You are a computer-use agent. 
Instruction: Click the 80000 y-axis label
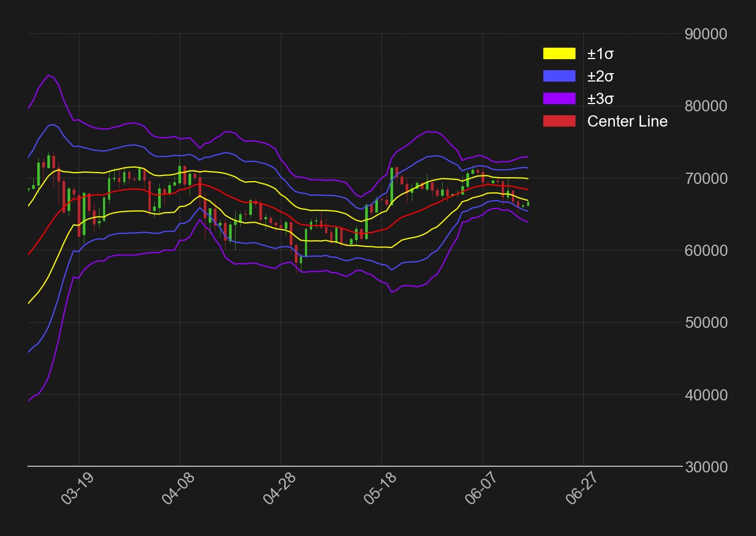pyautogui.click(x=705, y=106)
